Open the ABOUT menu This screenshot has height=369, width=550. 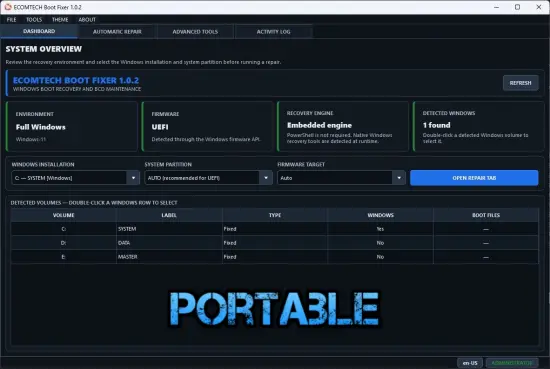(87, 20)
